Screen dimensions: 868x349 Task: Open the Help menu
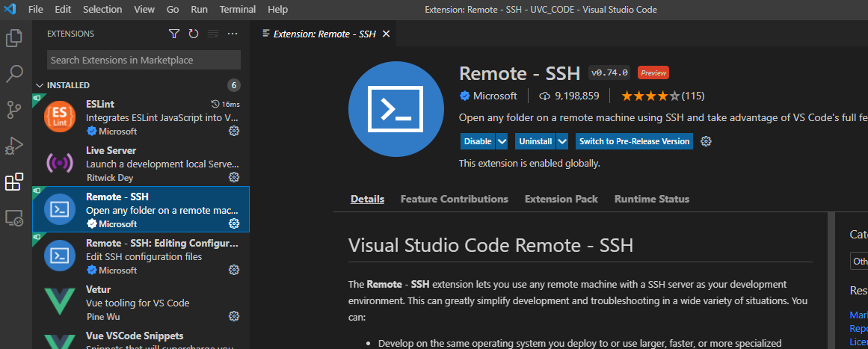[x=277, y=10]
